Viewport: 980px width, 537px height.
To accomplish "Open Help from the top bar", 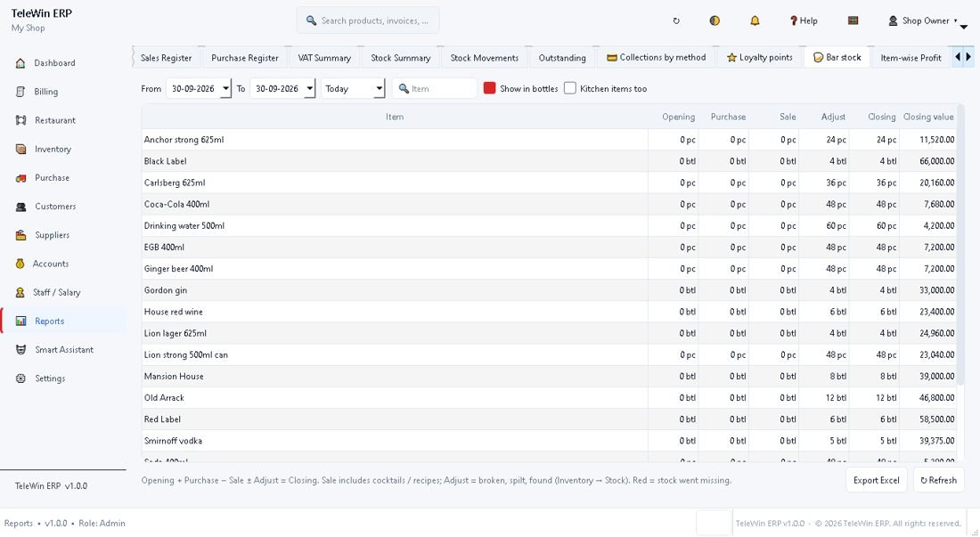I will point(804,20).
